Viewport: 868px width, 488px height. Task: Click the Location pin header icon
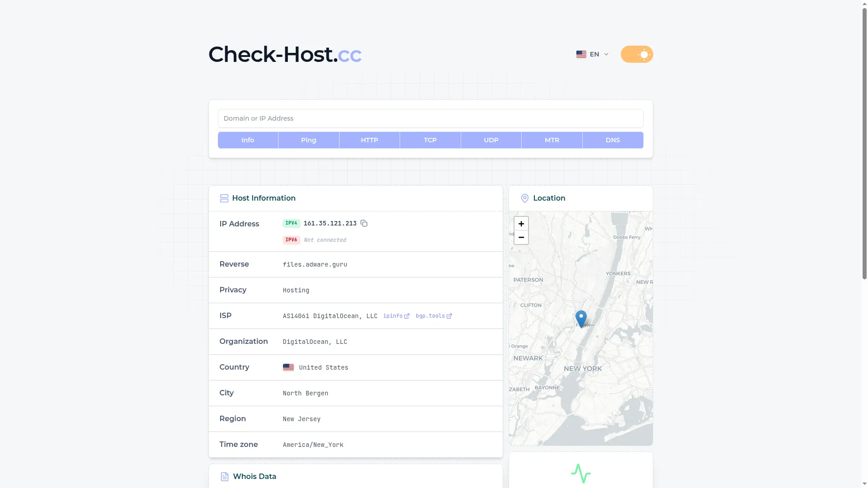click(525, 198)
